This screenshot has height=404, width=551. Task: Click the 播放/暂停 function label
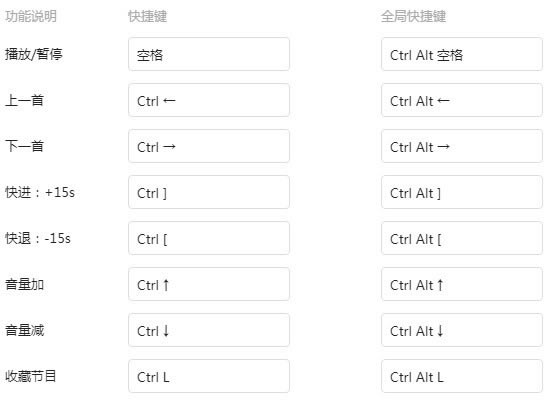pos(34,54)
